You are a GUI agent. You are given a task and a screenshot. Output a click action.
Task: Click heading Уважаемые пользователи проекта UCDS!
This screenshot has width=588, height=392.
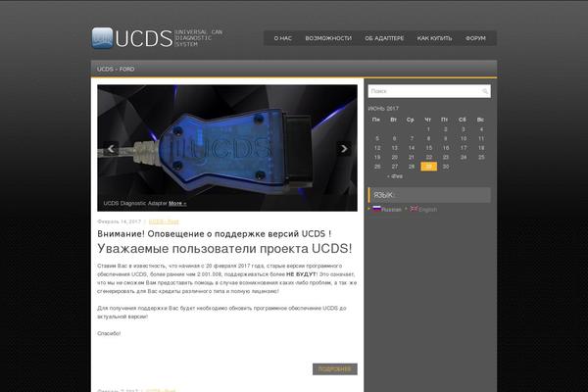tap(224, 249)
